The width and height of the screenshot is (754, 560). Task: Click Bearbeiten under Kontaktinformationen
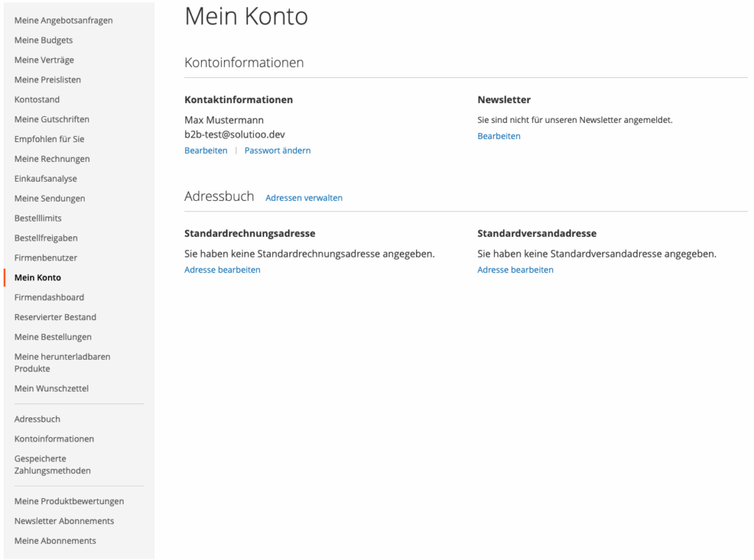[x=205, y=151]
